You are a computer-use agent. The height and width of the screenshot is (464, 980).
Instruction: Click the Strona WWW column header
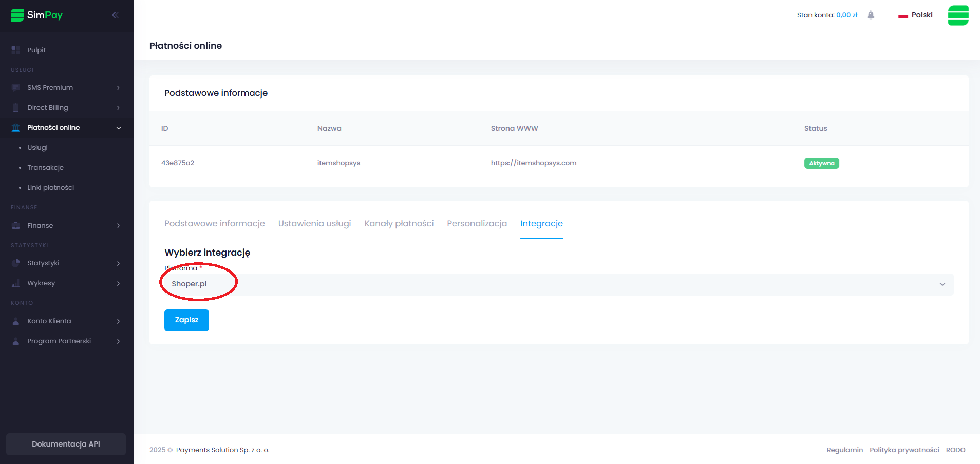[x=514, y=128]
